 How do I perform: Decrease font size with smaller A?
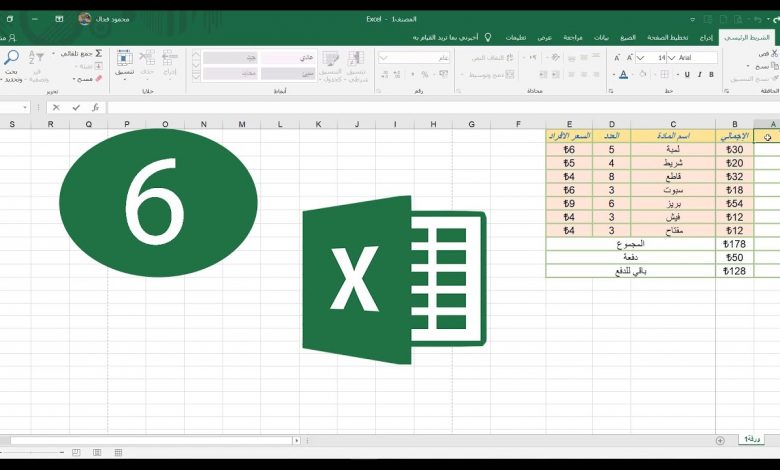[617, 58]
